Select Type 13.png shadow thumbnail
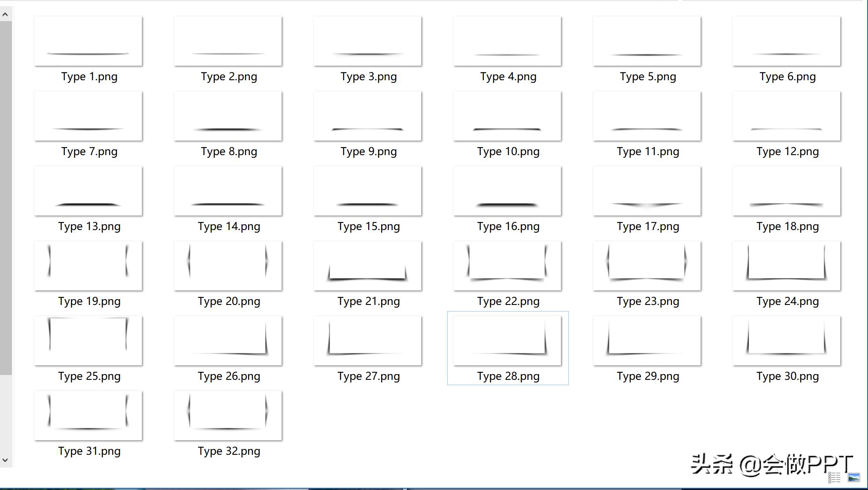This screenshot has width=868, height=490. point(88,191)
